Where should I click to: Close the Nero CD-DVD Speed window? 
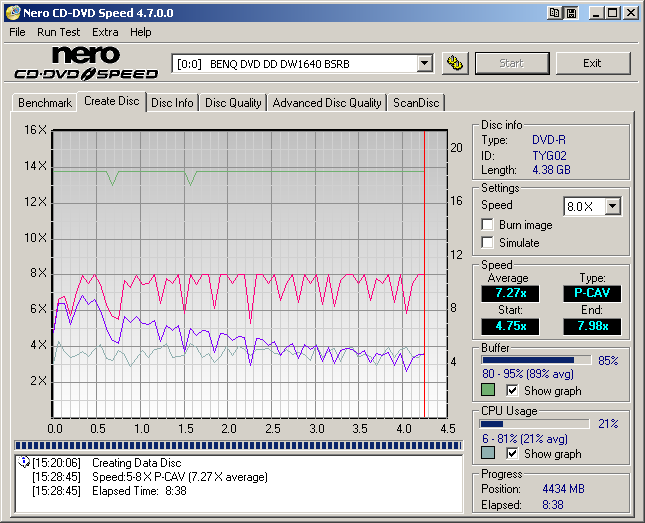(630, 13)
